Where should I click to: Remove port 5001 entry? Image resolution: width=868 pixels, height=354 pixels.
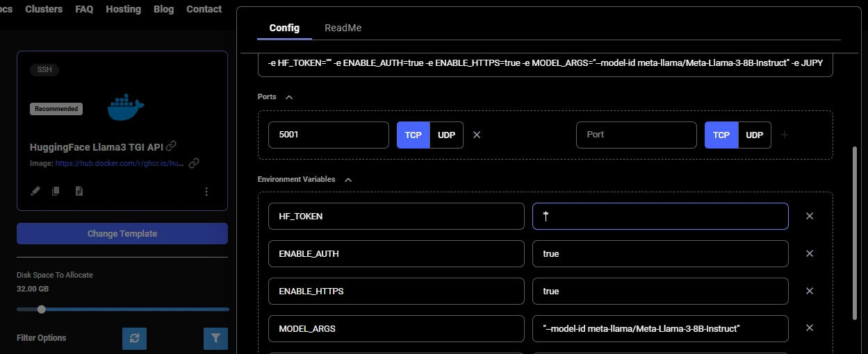[x=477, y=135]
